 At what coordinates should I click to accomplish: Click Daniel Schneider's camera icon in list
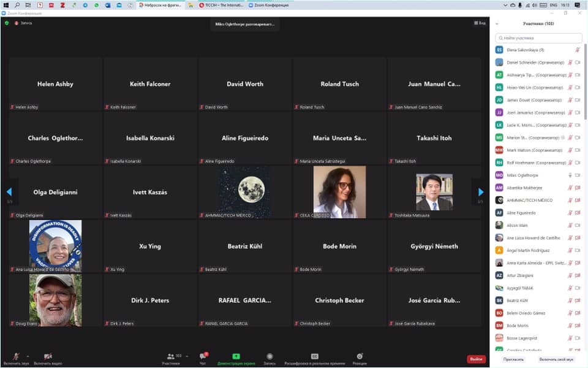(x=578, y=63)
